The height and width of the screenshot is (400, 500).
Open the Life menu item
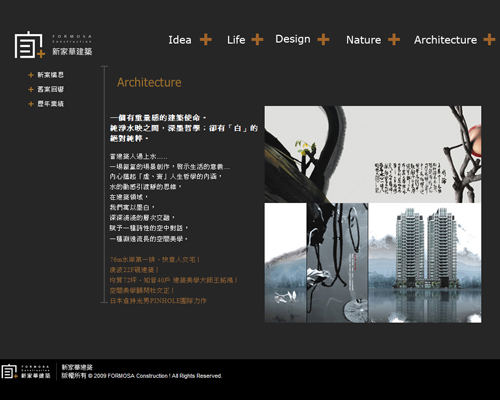(236, 40)
